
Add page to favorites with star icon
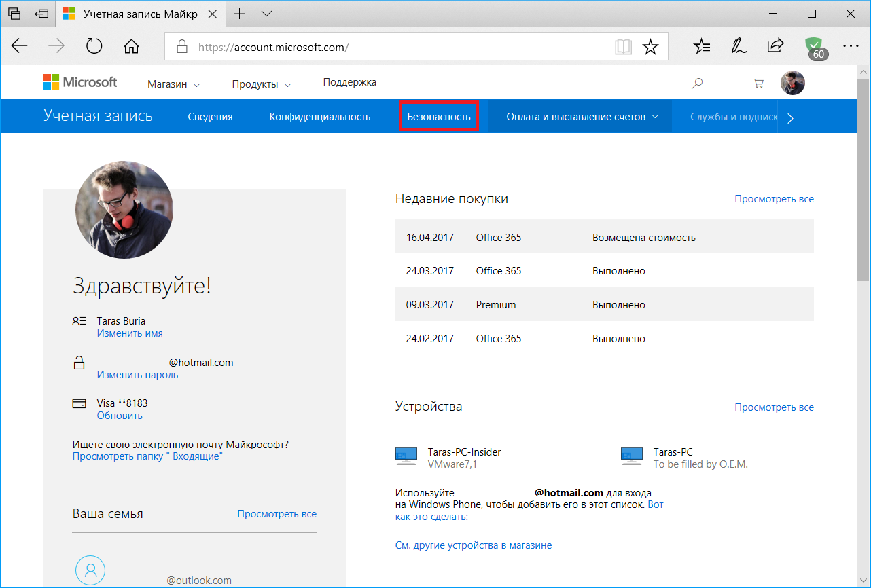tap(650, 47)
